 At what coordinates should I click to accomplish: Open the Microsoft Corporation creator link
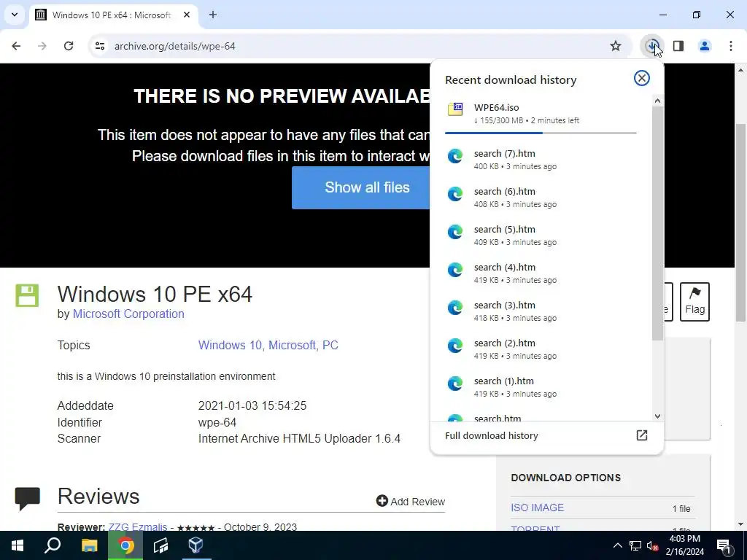pyautogui.click(x=128, y=314)
